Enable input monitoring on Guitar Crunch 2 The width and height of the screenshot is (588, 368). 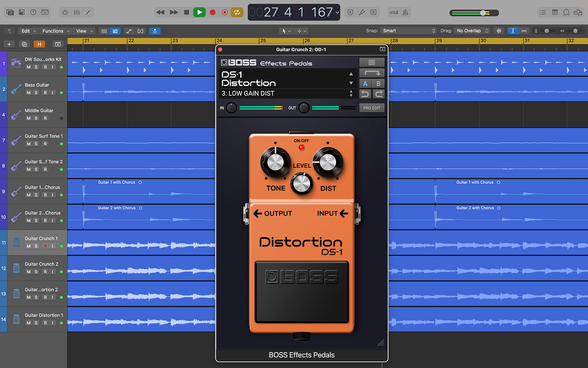click(x=52, y=272)
